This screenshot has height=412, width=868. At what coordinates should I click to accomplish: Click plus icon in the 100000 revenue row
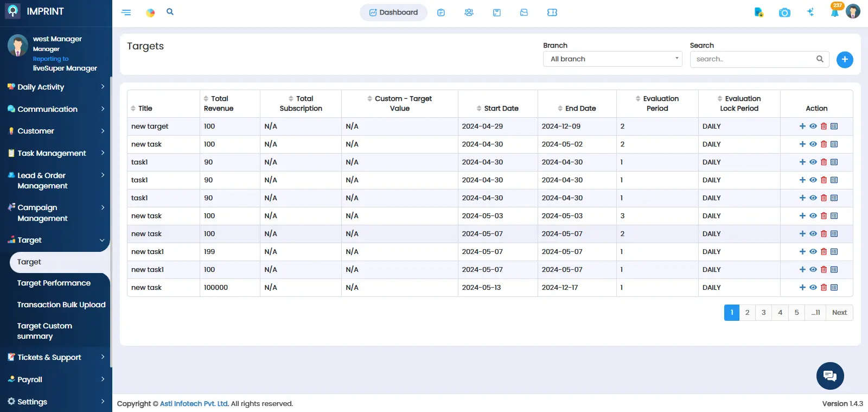(x=802, y=288)
